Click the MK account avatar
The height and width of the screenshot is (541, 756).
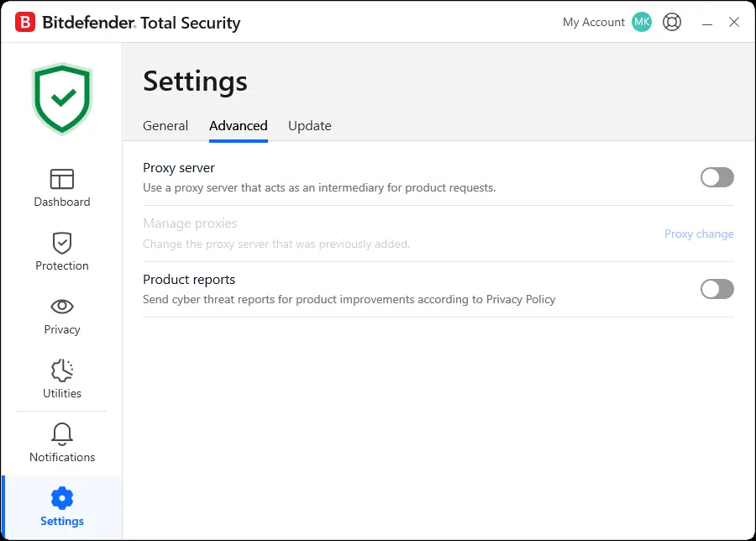click(x=641, y=22)
